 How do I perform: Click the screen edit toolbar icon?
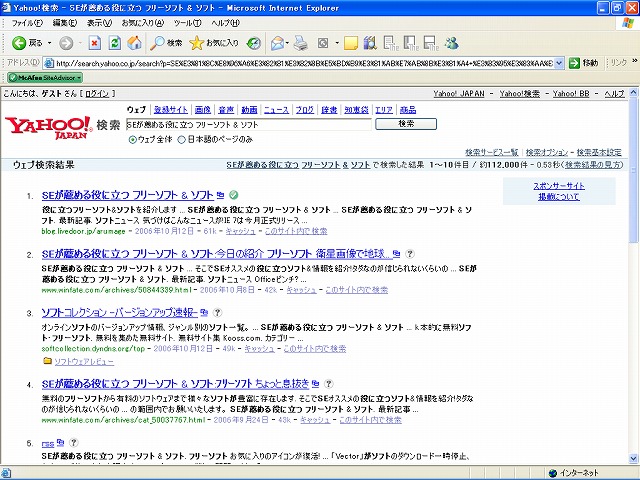click(x=323, y=43)
